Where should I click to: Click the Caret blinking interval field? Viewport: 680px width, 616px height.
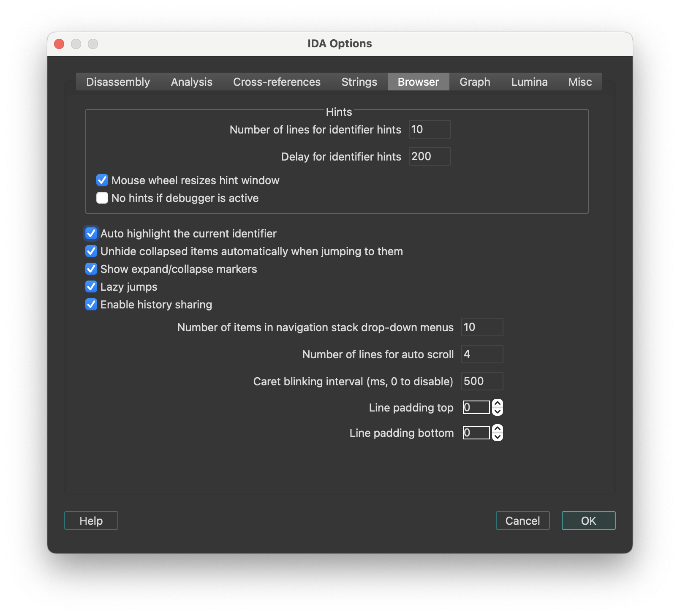click(481, 381)
